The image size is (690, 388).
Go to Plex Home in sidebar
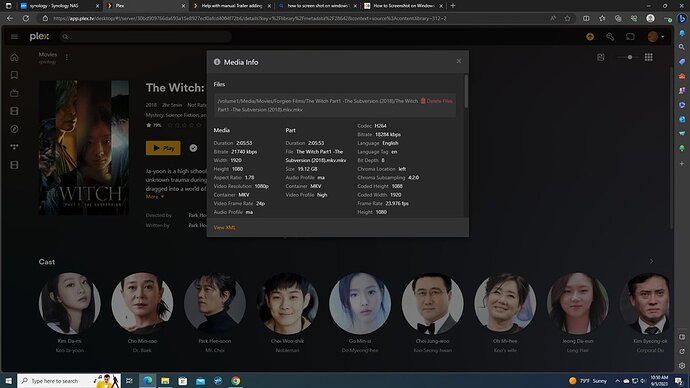tap(14, 57)
